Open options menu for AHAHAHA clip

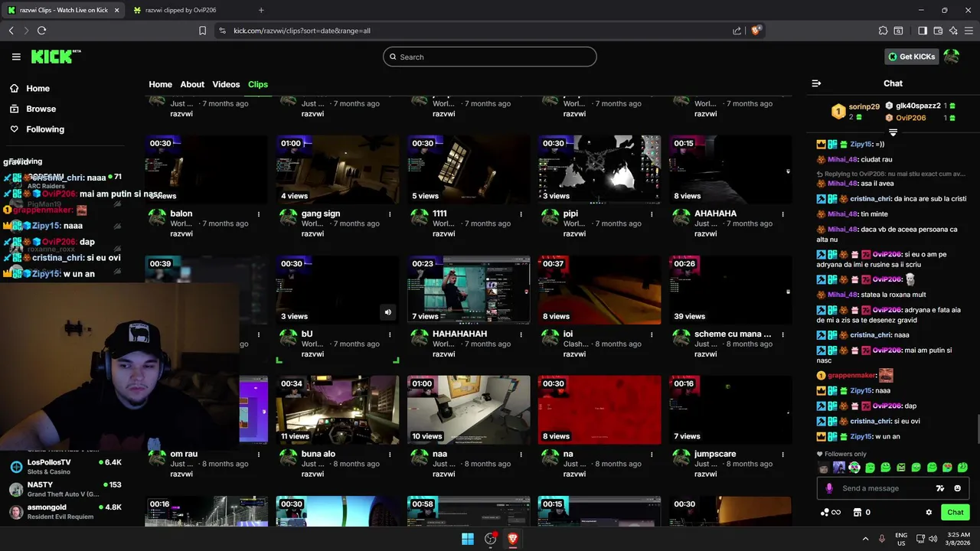click(782, 214)
